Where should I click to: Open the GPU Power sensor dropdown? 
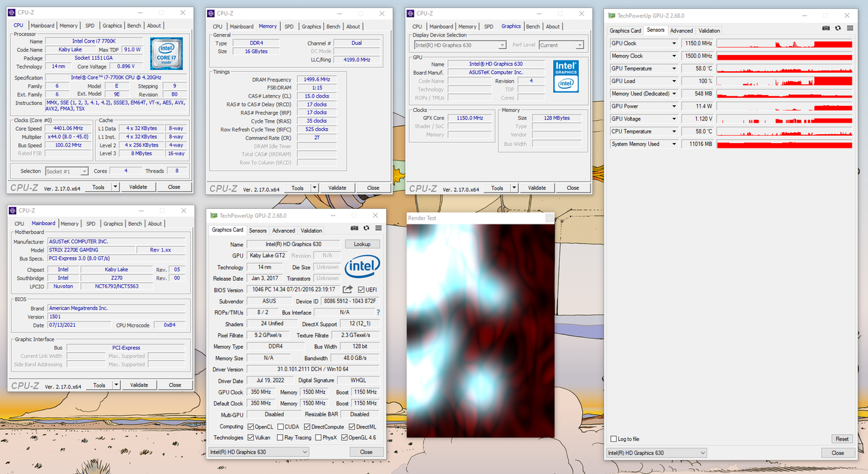click(x=674, y=106)
